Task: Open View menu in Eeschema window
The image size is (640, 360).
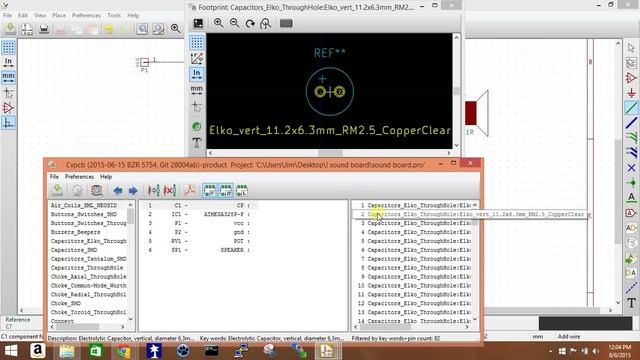Action: point(40,15)
